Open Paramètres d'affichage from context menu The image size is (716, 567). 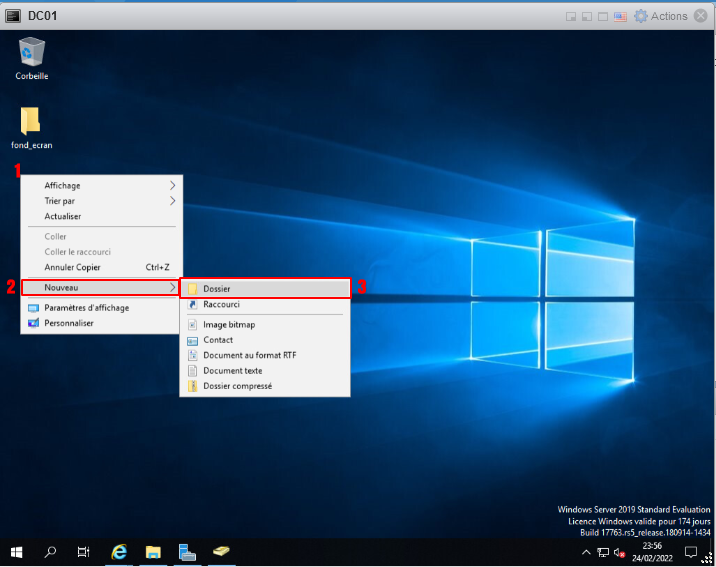86,307
